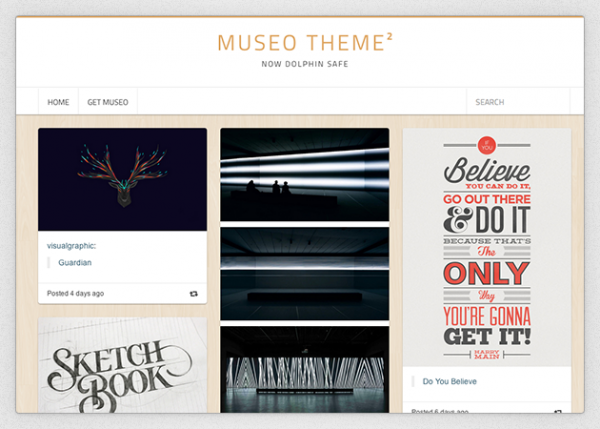The width and height of the screenshot is (600, 429).
Task: View the photo with silhouetted people
Action: [305, 175]
